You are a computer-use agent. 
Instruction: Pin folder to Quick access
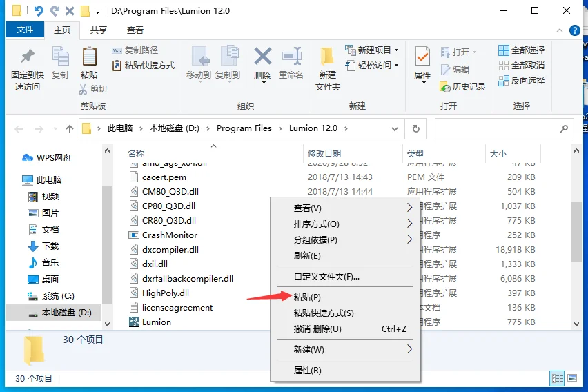[x=28, y=70]
